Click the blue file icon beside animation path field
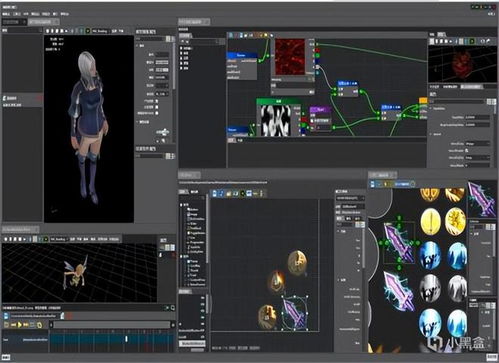This screenshot has width=499, height=363. click(x=6, y=316)
